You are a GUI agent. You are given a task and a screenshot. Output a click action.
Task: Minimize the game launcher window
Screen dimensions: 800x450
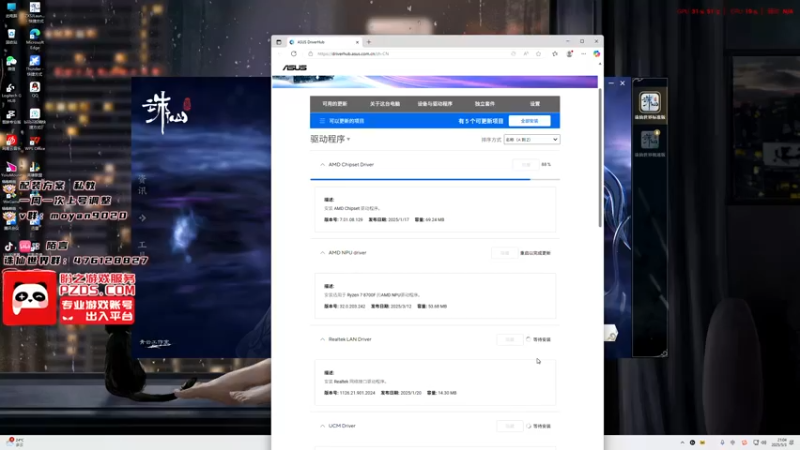(x=611, y=83)
